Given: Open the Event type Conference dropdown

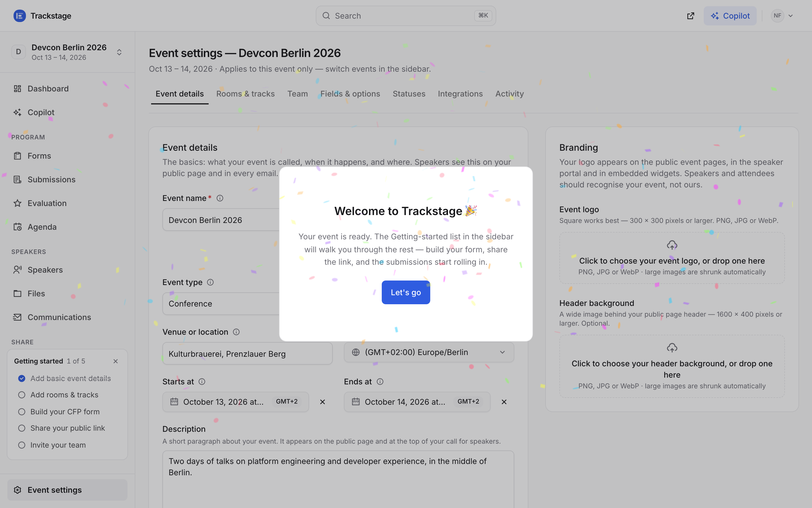Looking at the screenshot, I should coord(221,304).
